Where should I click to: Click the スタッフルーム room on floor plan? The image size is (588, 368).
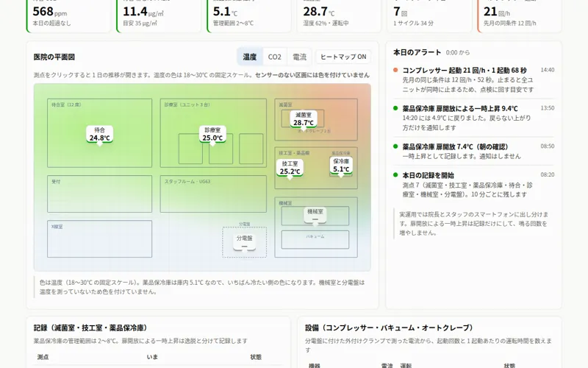[x=213, y=194]
